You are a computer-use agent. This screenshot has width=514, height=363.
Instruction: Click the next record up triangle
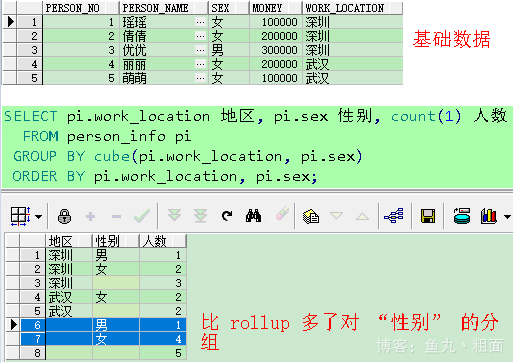coord(362,217)
